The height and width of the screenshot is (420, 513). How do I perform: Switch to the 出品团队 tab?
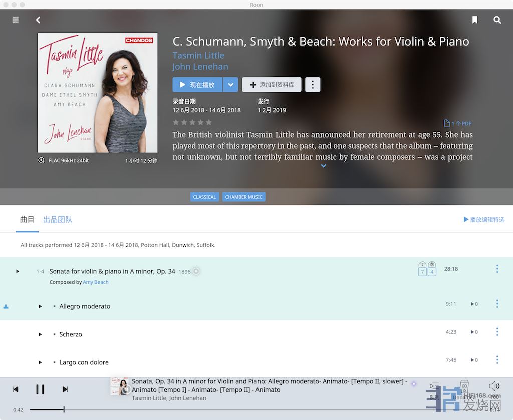(58, 220)
